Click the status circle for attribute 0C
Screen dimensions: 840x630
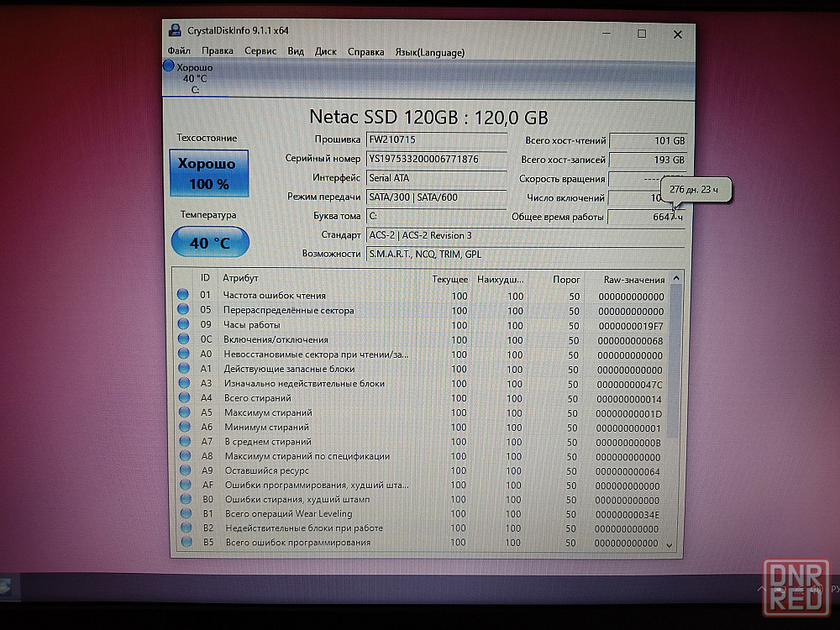click(x=184, y=339)
